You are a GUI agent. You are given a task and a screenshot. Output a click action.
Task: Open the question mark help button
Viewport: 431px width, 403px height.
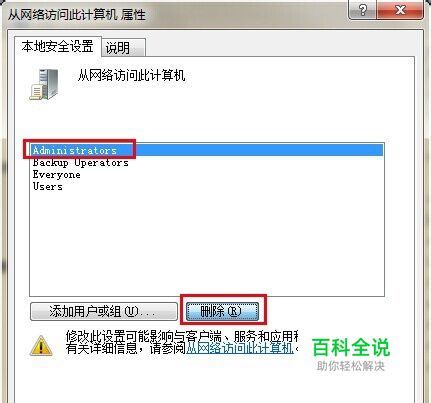point(362,10)
